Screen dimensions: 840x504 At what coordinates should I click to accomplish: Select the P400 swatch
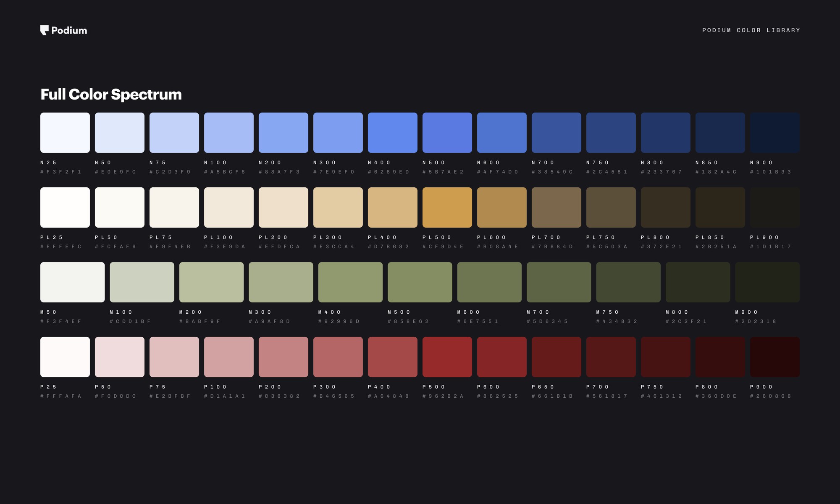[x=393, y=357]
